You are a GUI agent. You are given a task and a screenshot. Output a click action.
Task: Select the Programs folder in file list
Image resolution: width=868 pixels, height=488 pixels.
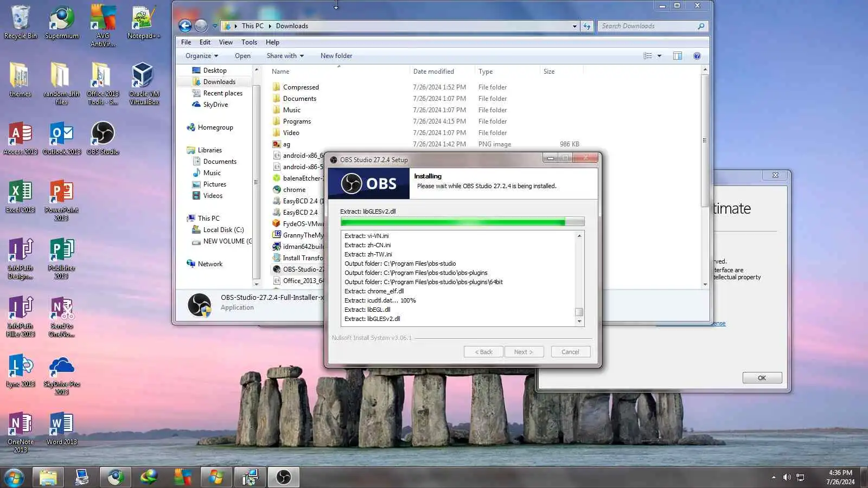click(297, 121)
